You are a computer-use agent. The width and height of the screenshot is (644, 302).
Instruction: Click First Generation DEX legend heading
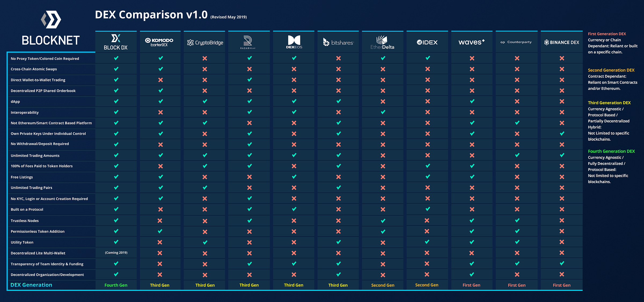[607, 34]
